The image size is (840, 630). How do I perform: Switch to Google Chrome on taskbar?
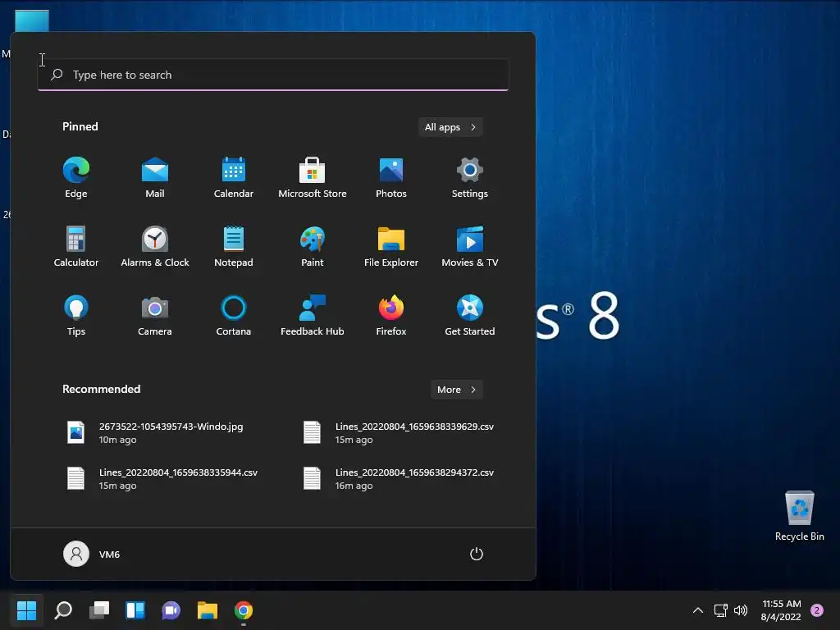243,610
